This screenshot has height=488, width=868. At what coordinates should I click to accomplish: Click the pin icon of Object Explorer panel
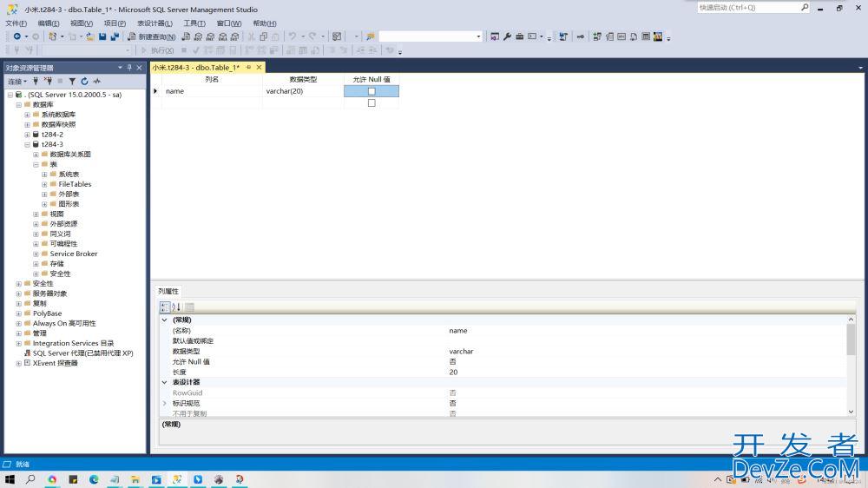tap(129, 68)
